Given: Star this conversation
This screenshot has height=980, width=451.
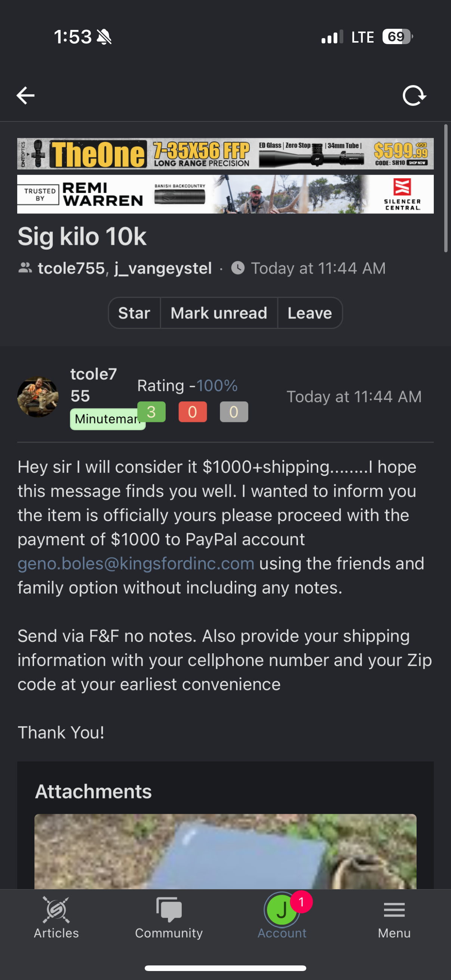Looking at the screenshot, I should coord(134,313).
